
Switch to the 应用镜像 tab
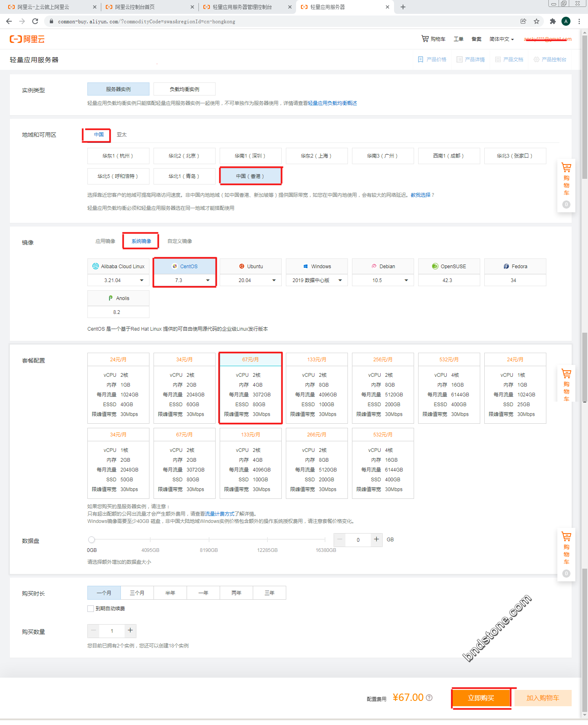[105, 241]
